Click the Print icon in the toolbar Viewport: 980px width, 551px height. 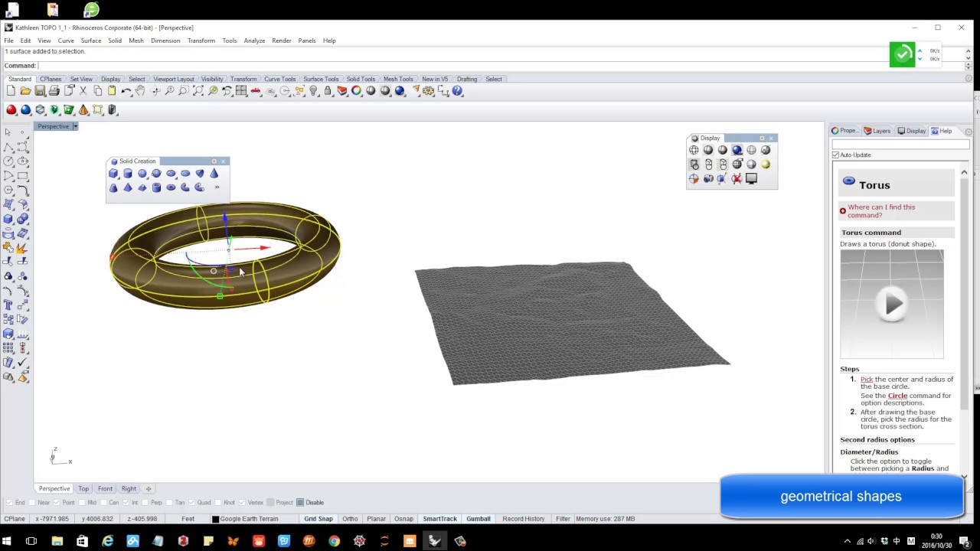point(54,91)
